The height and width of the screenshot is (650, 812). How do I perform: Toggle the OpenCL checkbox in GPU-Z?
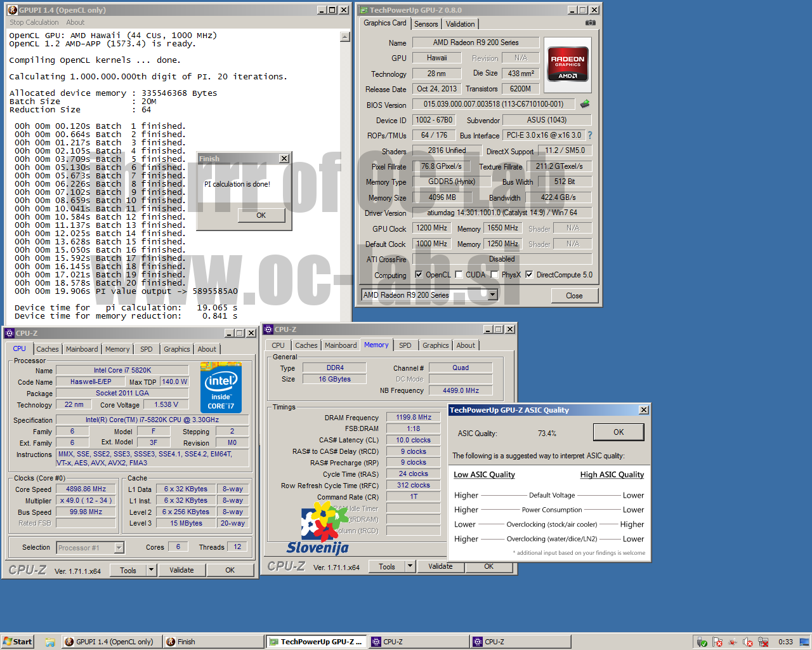[x=419, y=275]
